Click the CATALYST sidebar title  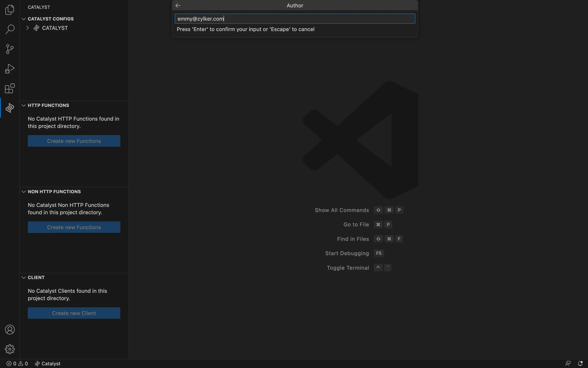pyautogui.click(x=39, y=7)
